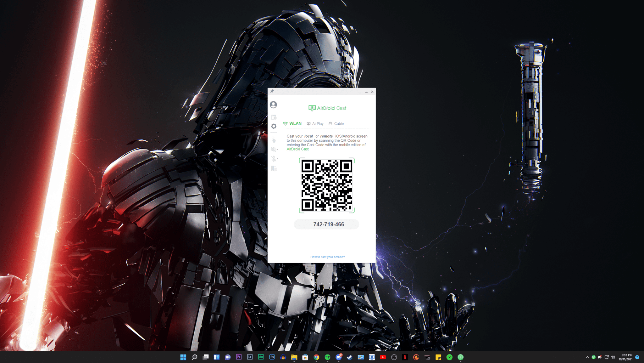Screen dimensions: 644x363
Task: Click the AirDroid Cast logo
Action: click(x=327, y=108)
